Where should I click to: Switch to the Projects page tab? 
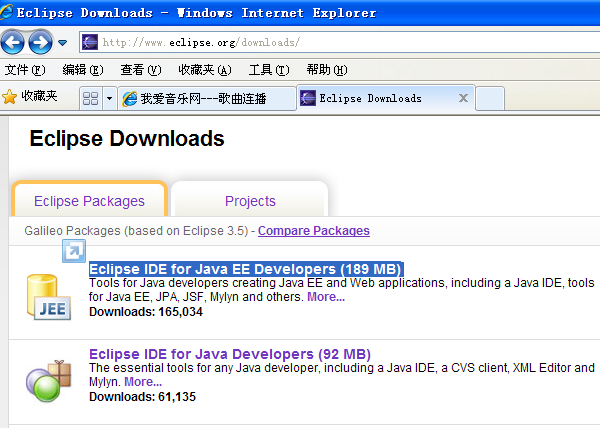[x=250, y=201]
